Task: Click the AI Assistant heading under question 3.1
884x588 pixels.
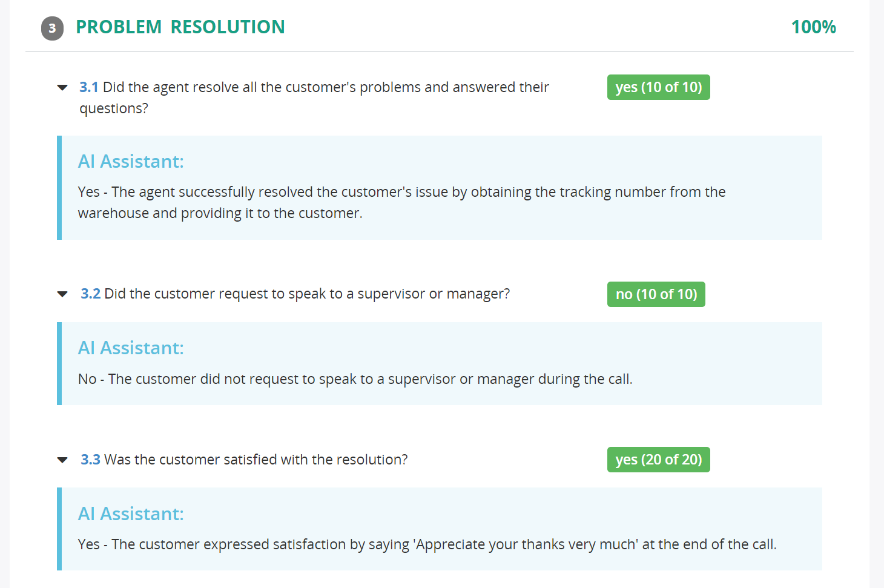Action: (131, 162)
